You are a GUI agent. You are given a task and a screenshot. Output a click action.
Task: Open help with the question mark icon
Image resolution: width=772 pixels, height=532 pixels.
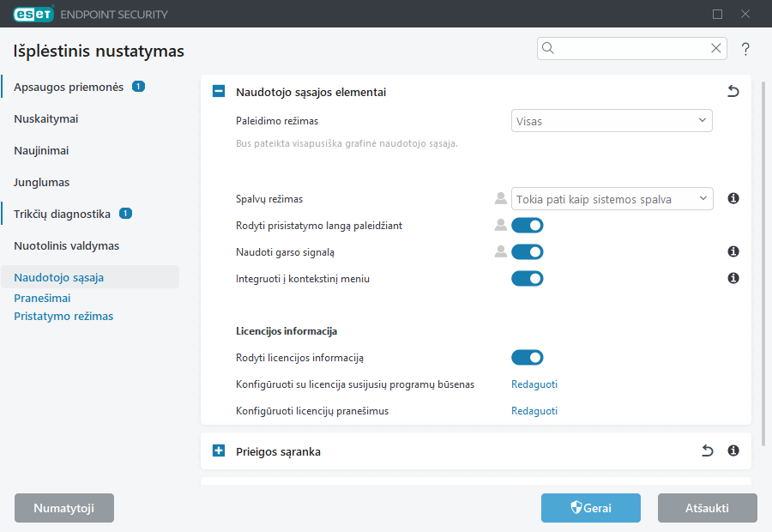[x=745, y=49]
